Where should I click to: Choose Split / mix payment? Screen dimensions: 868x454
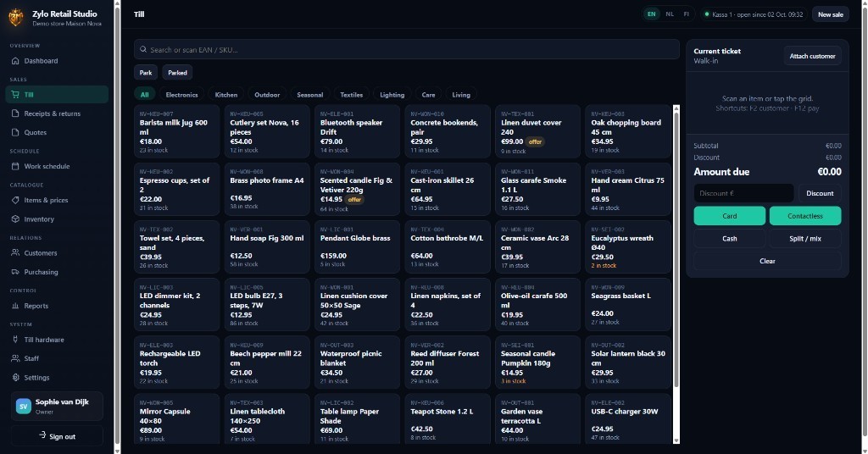click(805, 238)
